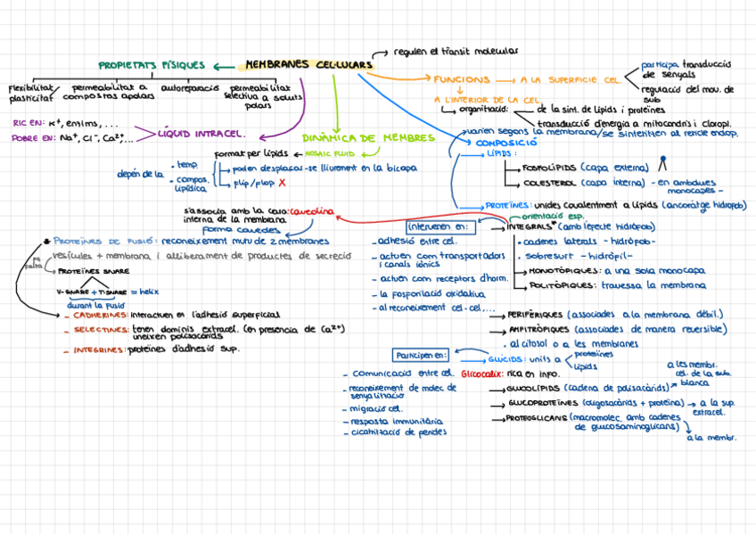This screenshot has height=534, width=756.
Task: Click the 'format per lípids' text
Action: [x=251, y=153]
